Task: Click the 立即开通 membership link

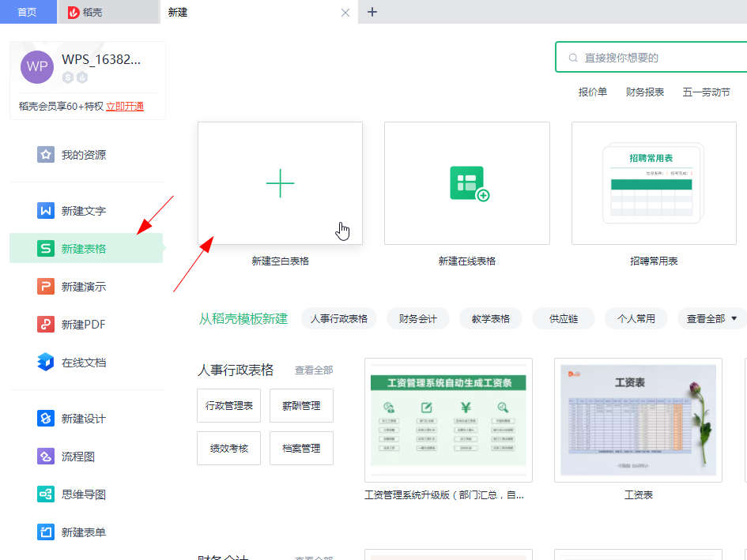Action: coord(125,107)
